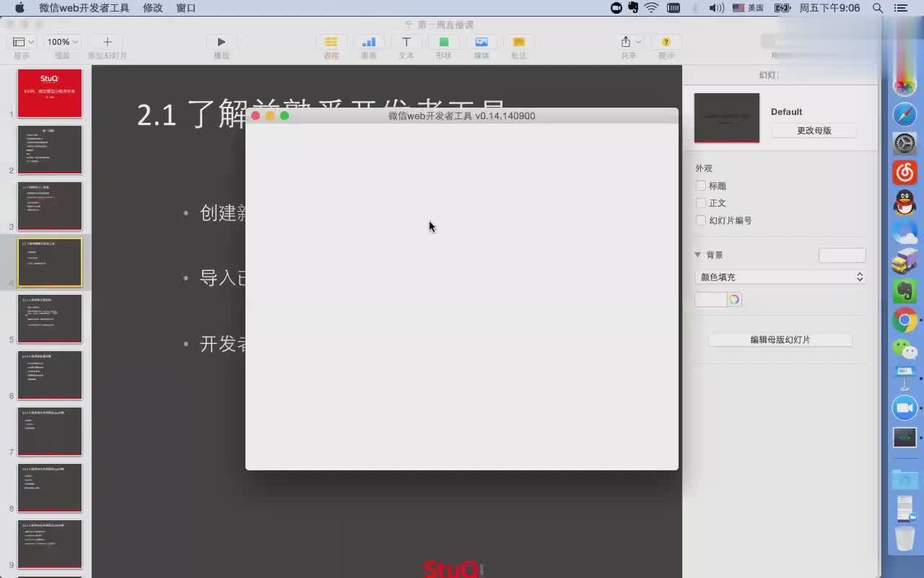Open the color wheel picker beside the swatch

[x=734, y=299]
